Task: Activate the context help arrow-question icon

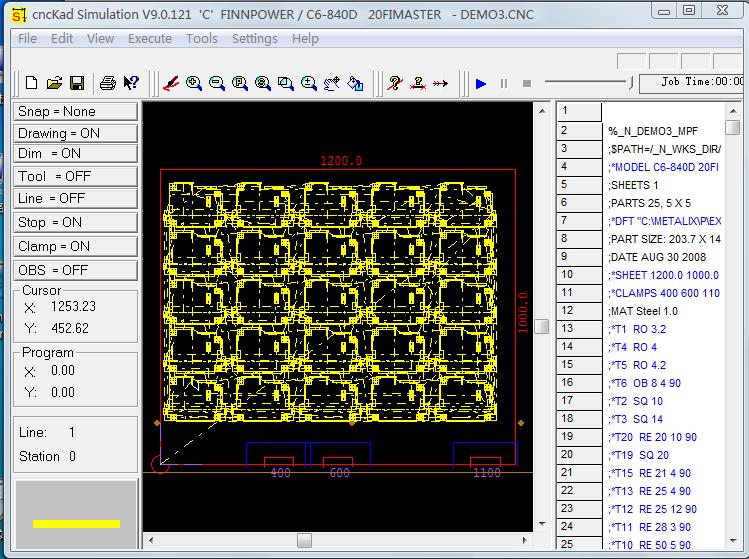Action: (x=130, y=83)
